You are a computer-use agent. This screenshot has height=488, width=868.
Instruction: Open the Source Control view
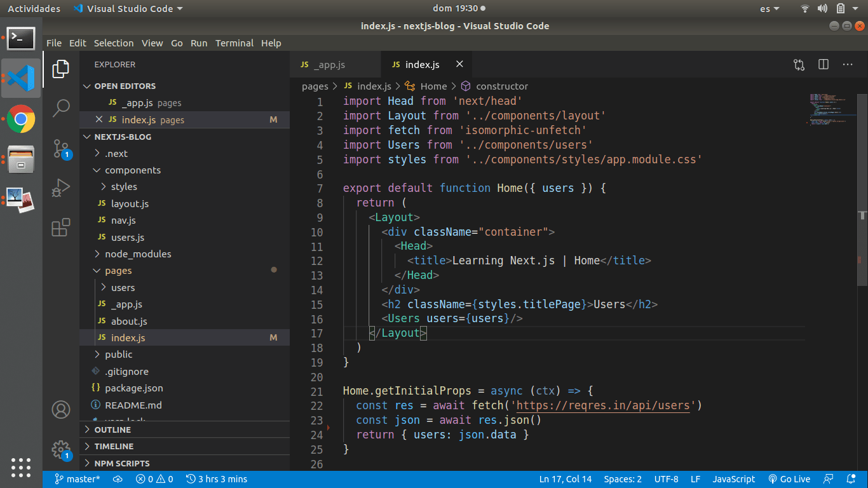coord(61,149)
